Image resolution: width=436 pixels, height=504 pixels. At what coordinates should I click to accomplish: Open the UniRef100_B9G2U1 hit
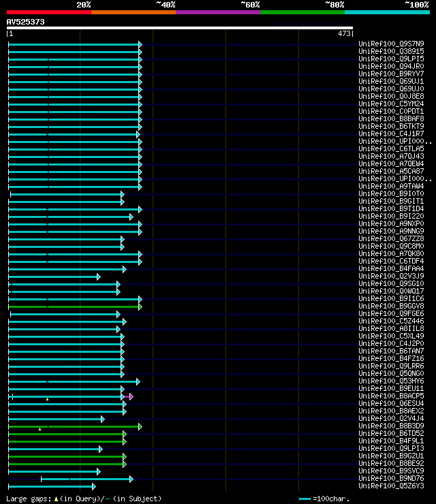click(391, 456)
